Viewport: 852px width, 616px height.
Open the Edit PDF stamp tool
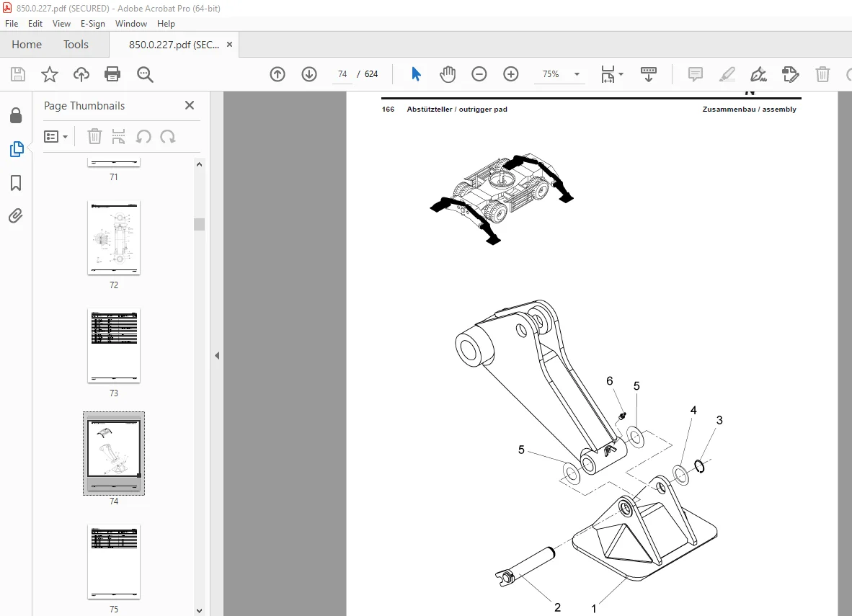pos(791,74)
